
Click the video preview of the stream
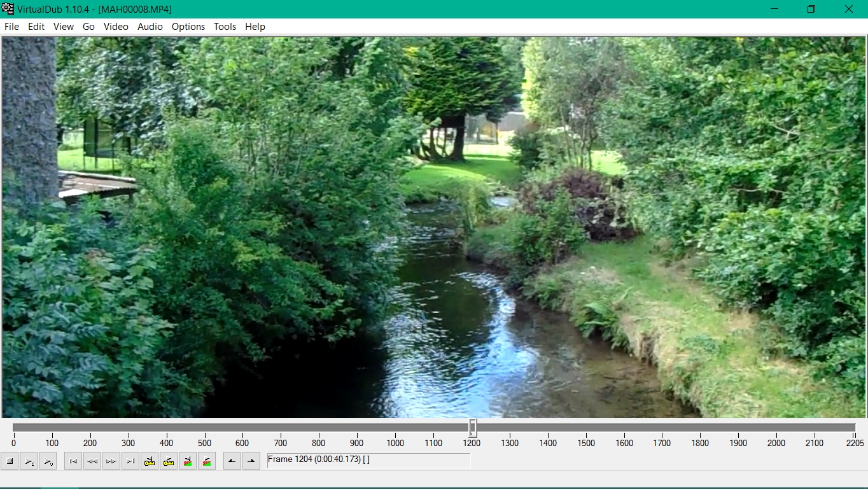pyautogui.click(x=434, y=227)
